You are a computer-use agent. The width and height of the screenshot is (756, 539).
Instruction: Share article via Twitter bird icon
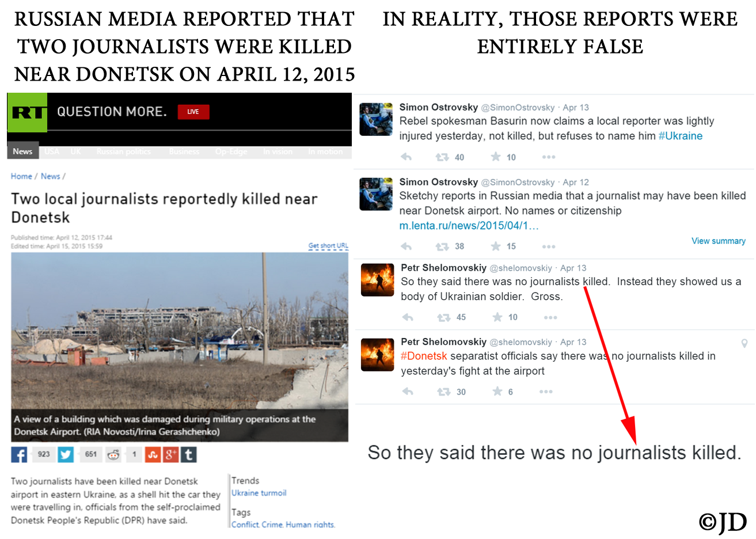66,455
